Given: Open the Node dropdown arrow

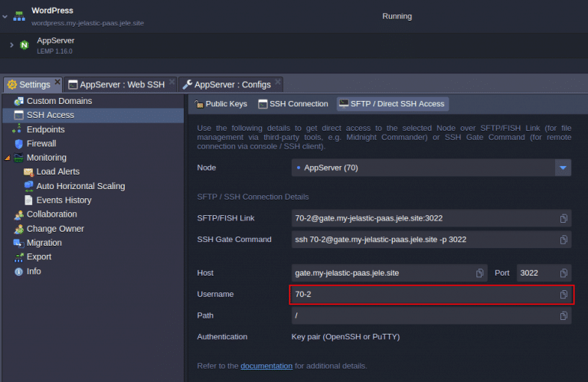Looking at the screenshot, I should [563, 168].
